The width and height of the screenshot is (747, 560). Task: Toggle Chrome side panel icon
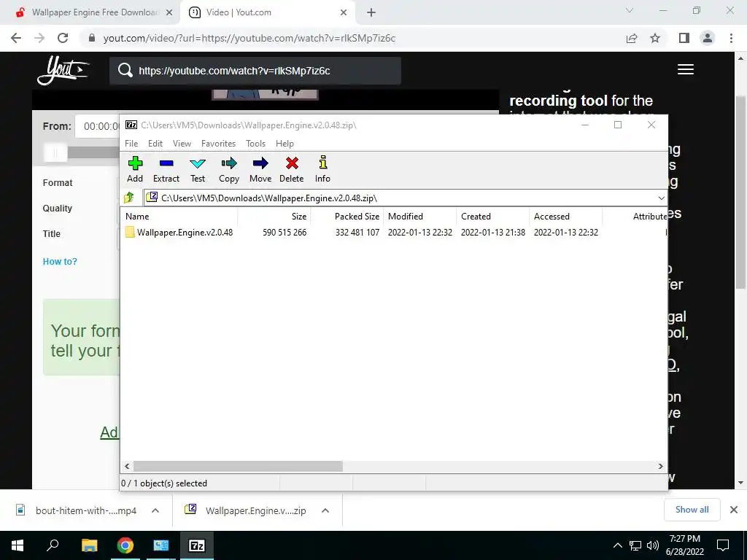point(684,38)
